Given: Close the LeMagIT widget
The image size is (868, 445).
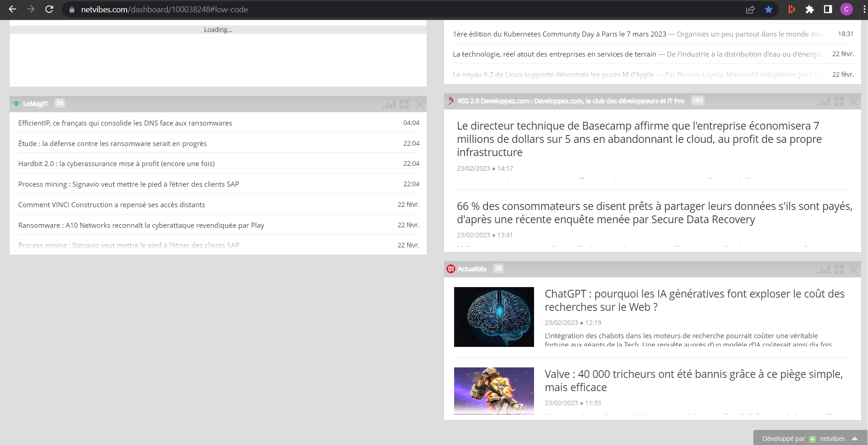Looking at the screenshot, I should click(x=419, y=105).
